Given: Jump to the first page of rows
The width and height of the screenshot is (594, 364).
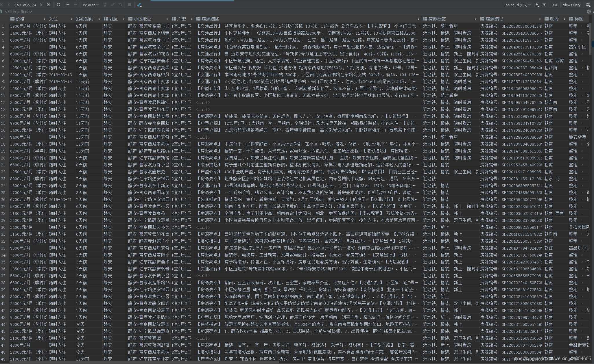Looking at the screenshot, I should click(2, 5).
